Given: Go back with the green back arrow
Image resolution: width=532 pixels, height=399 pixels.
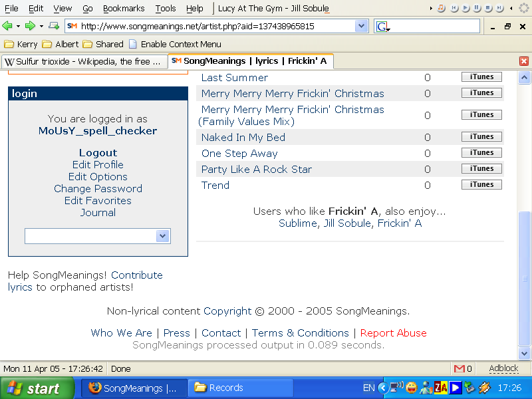Looking at the screenshot, I should (7, 26).
